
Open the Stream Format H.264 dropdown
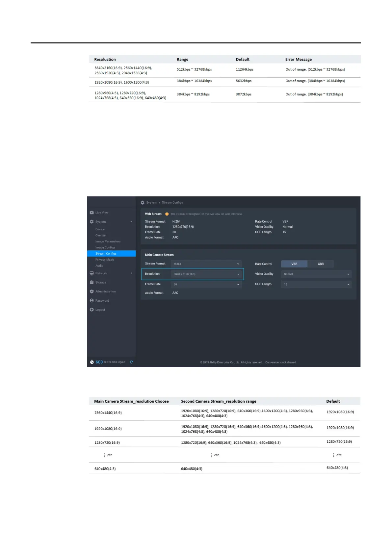tap(206, 264)
